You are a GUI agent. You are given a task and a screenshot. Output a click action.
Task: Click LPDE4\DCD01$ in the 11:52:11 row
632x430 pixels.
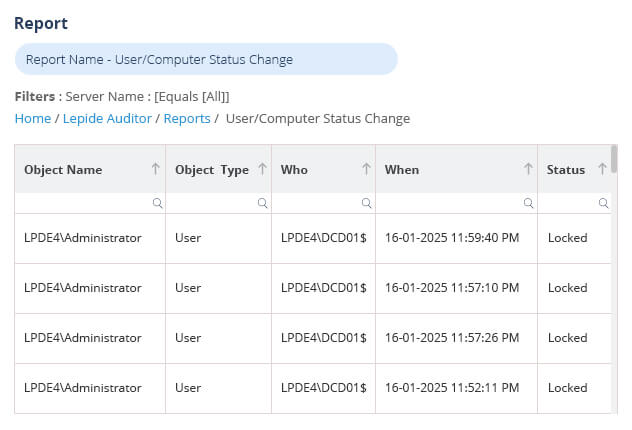click(x=324, y=388)
